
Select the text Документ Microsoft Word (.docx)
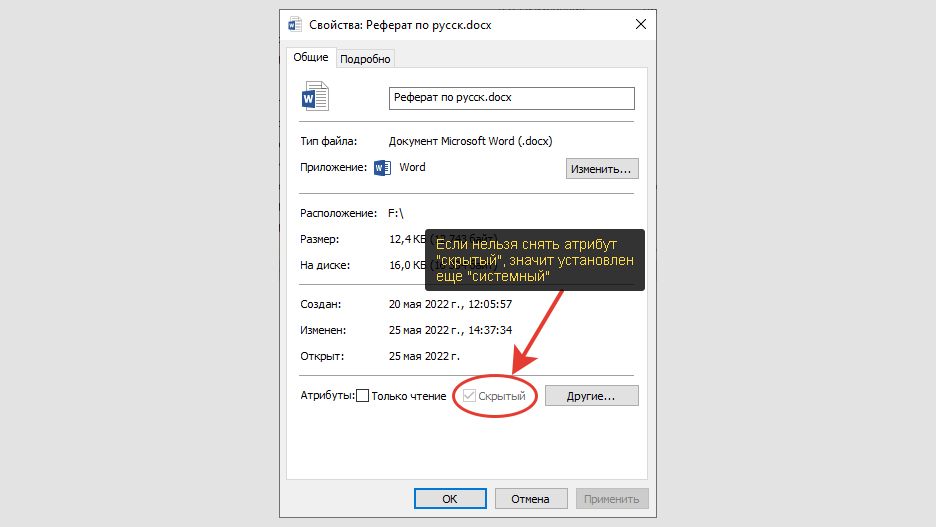click(470, 141)
